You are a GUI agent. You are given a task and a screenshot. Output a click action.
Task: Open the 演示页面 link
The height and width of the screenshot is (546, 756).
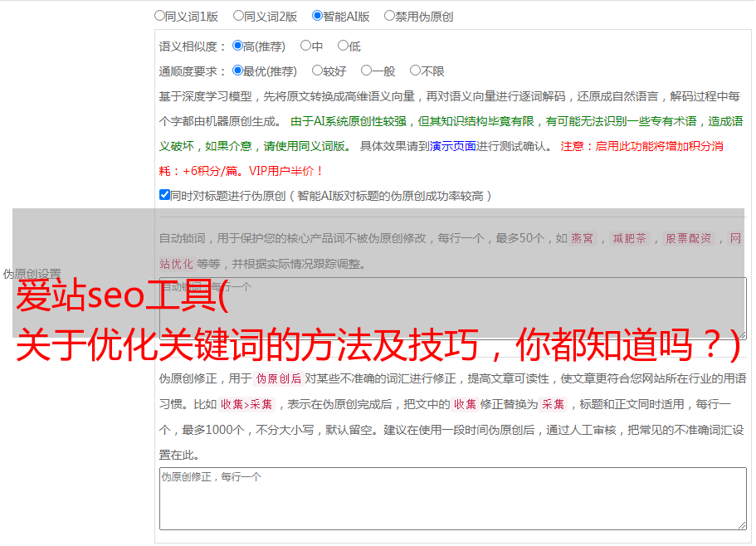(453, 146)
